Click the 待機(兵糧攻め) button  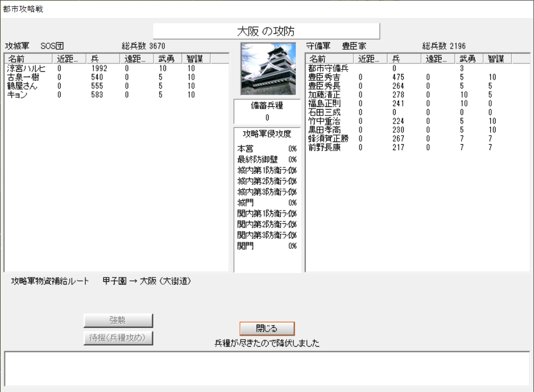(x=118, y=339)
